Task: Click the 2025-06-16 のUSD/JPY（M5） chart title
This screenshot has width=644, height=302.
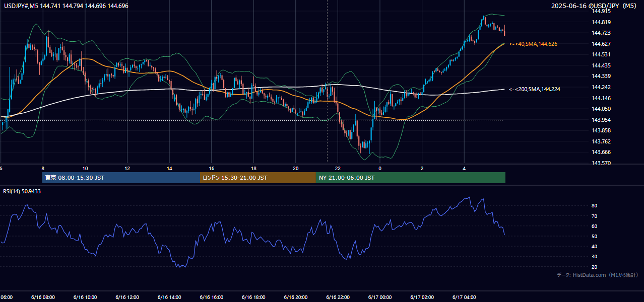Action: click(595, 6)
